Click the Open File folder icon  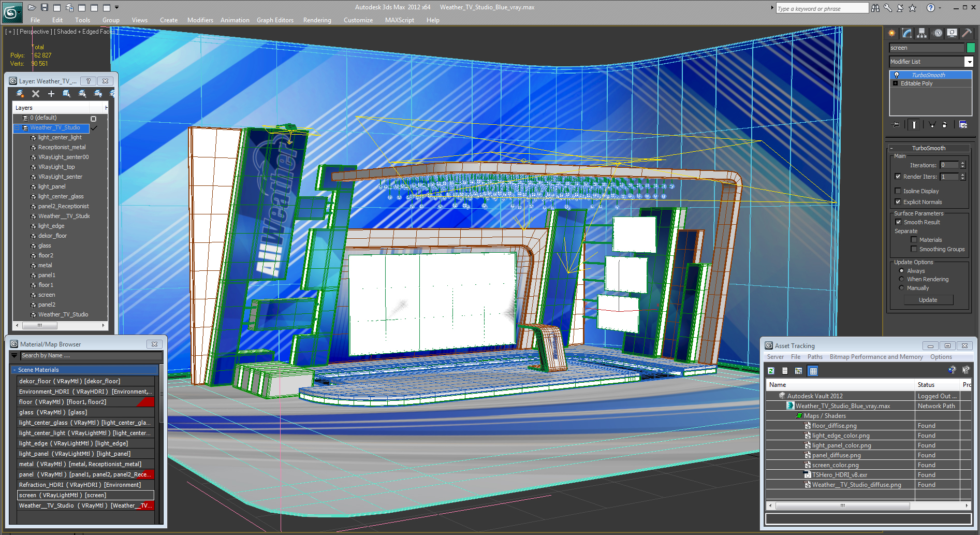32,7
